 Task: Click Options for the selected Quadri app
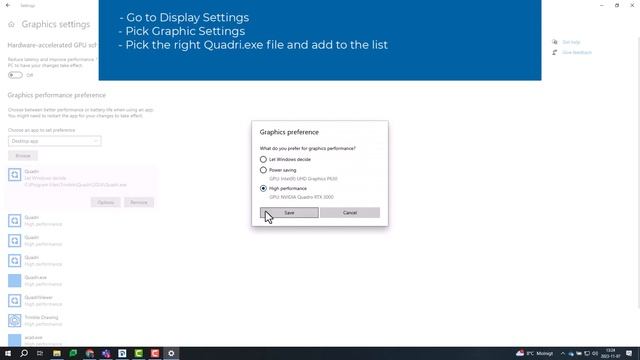tap(106, 202)
